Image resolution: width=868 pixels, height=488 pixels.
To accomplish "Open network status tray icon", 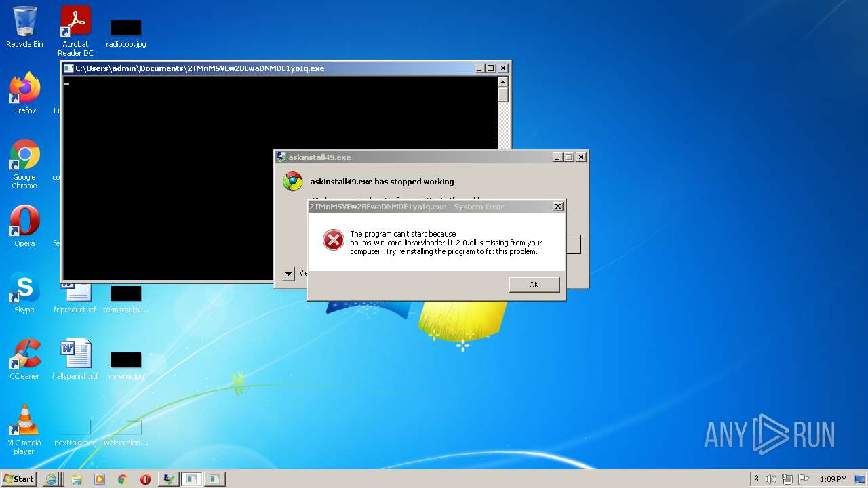I will click(x=787, y=479).
